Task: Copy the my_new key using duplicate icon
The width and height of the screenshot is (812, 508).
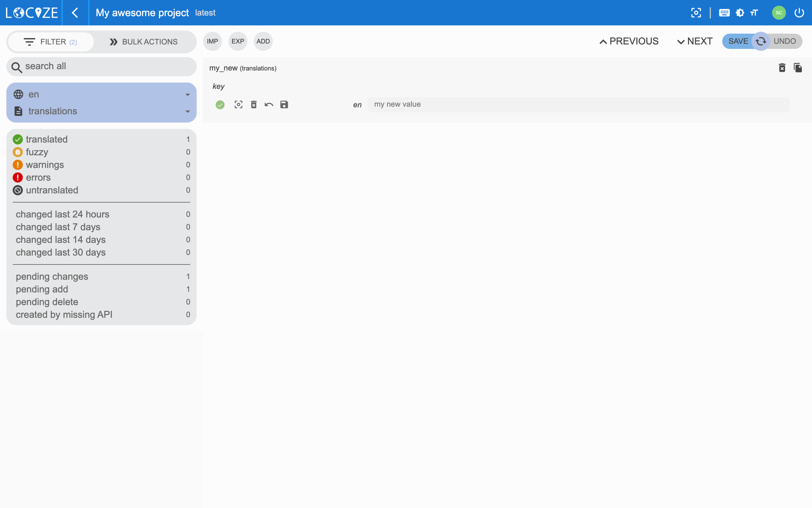Action: click(798, 68)
